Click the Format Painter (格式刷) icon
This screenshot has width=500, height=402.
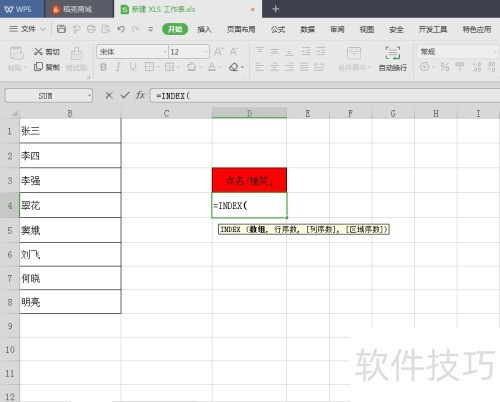tap(77, 54)
